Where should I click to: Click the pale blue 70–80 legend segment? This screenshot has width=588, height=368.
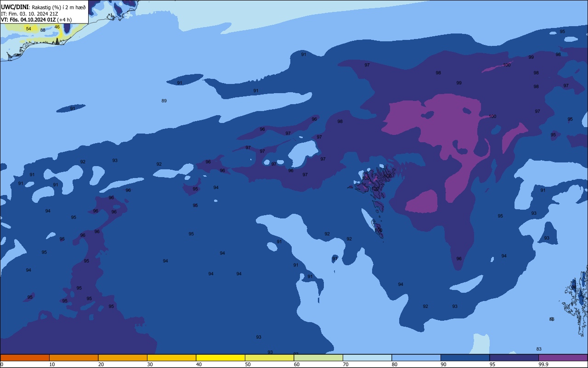click(367, 357)
